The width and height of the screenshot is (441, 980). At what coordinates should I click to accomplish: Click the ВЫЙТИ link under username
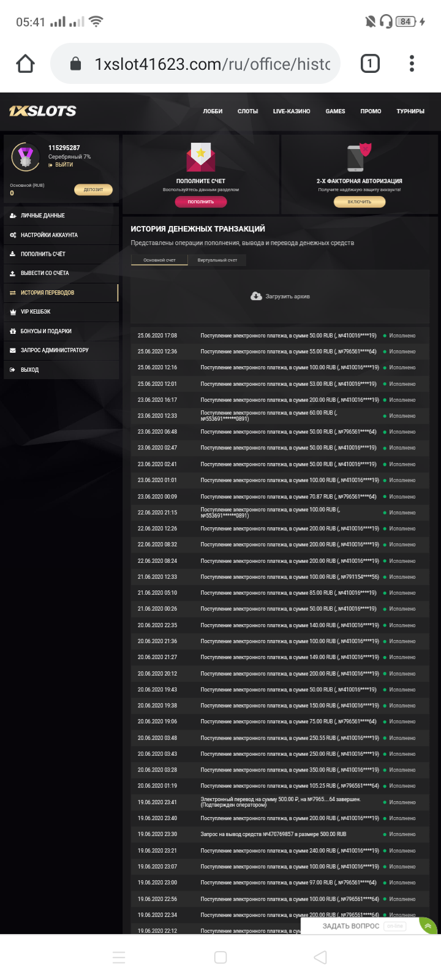point(64,165)
